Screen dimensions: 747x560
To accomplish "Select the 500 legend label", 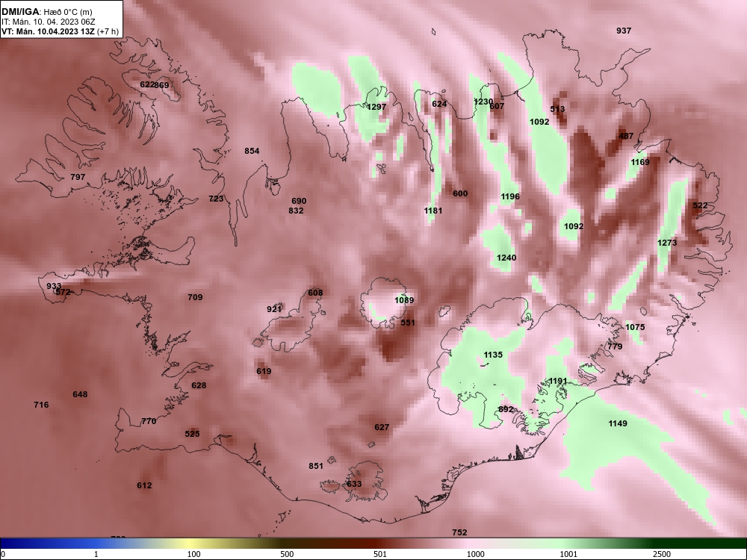I will coord(288,554).
